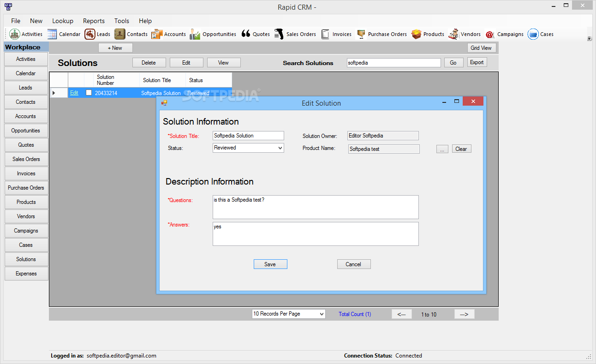Tick the checkbox for solution 20433214

[x=89, y=93]
